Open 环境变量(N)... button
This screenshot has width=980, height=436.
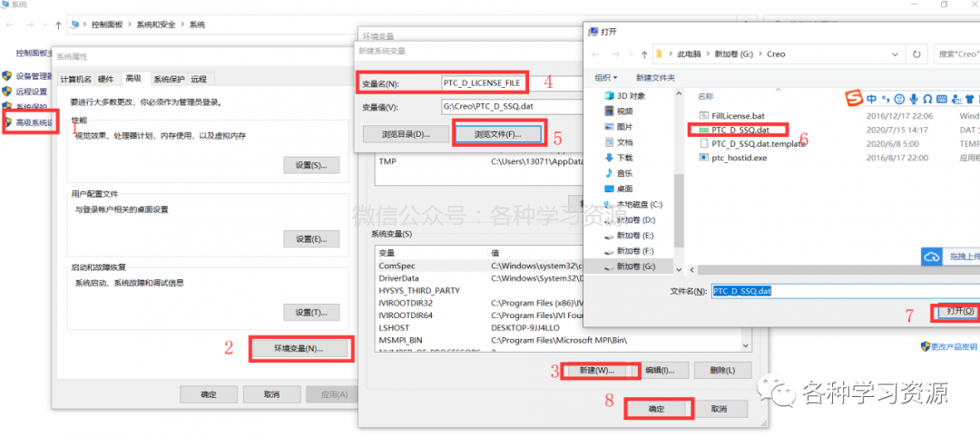click(300, 349)
